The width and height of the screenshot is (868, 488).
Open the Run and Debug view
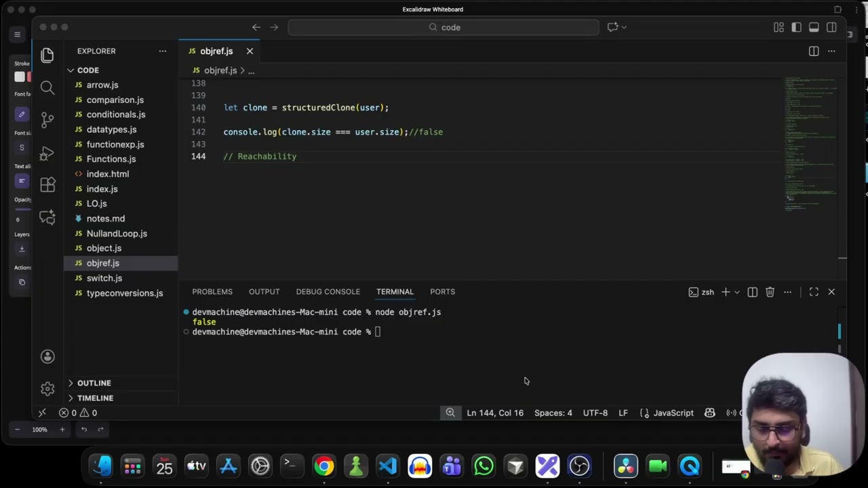point(47,153)
